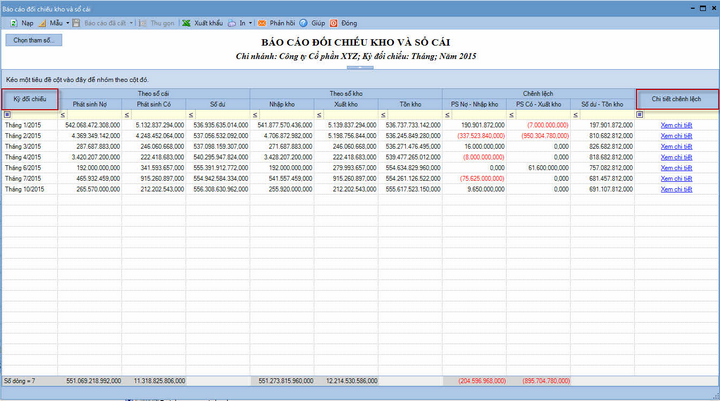This screenshot has width=720, height=401.
Task: Sort by PS Có - Xuất kho header
Action: pos(539,104)
